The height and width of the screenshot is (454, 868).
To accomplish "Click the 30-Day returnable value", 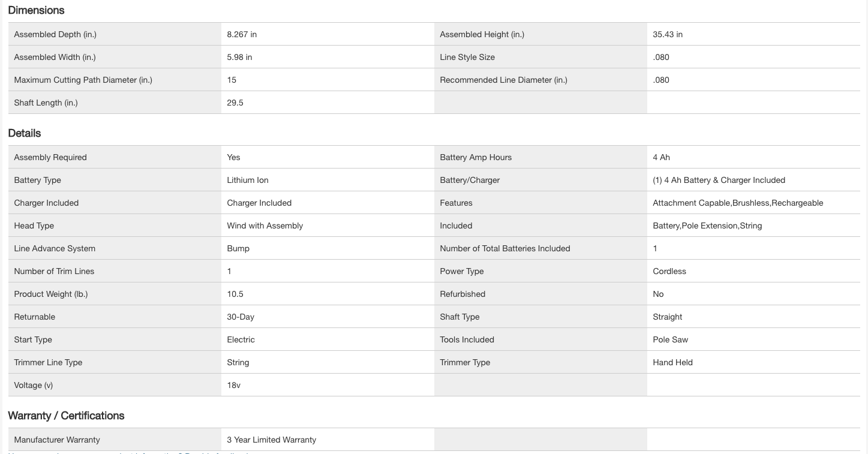I will (241, 317).
